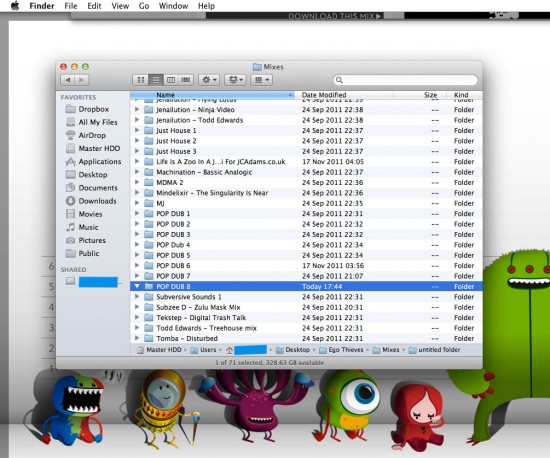Open the View menu
This screenshot has height=458, width=550.
pos(120,6)
